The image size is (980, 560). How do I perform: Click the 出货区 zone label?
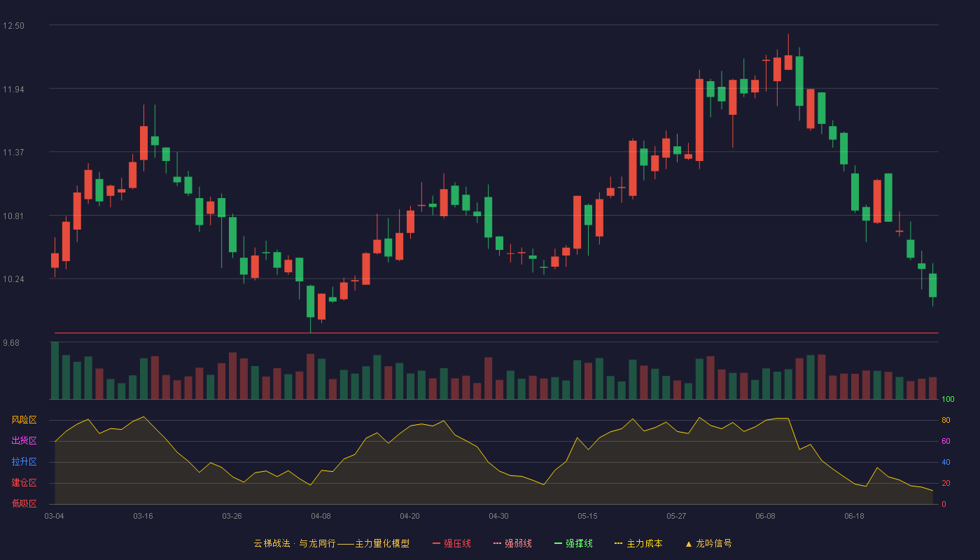pos(24,441)
